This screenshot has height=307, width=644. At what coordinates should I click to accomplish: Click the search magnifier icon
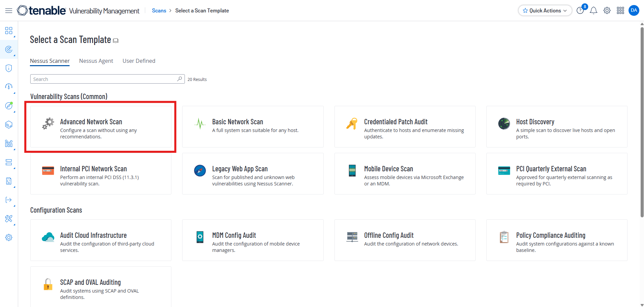179,79
